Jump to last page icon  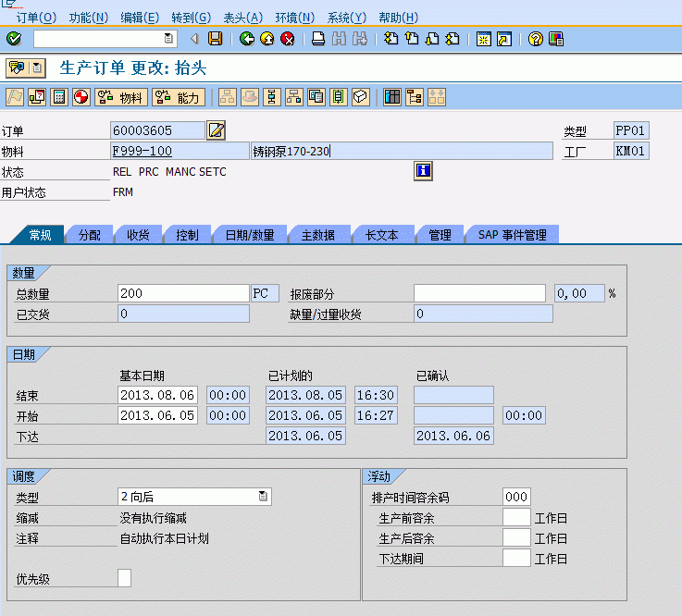(453, 39)
